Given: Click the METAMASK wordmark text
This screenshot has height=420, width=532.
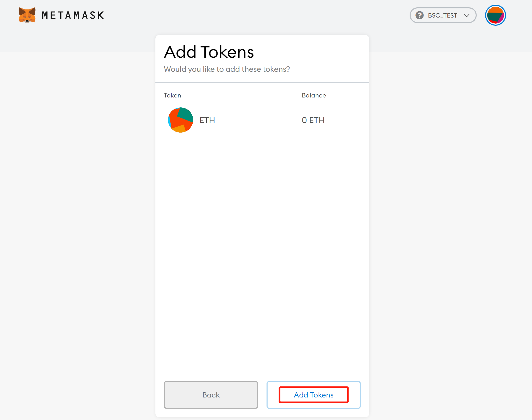Looking at the screenshot, I should 73,15.
